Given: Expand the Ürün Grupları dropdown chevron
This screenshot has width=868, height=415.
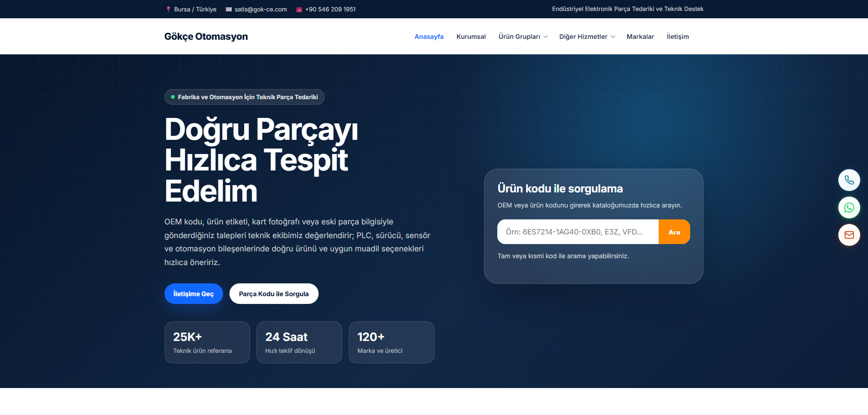Looking at the screenshot, I should (546, 37).
